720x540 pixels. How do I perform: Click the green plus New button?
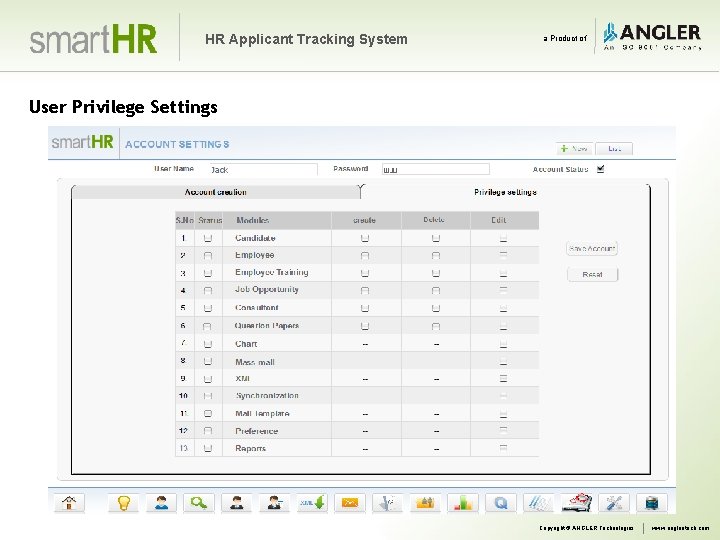[x=574, y=149]
